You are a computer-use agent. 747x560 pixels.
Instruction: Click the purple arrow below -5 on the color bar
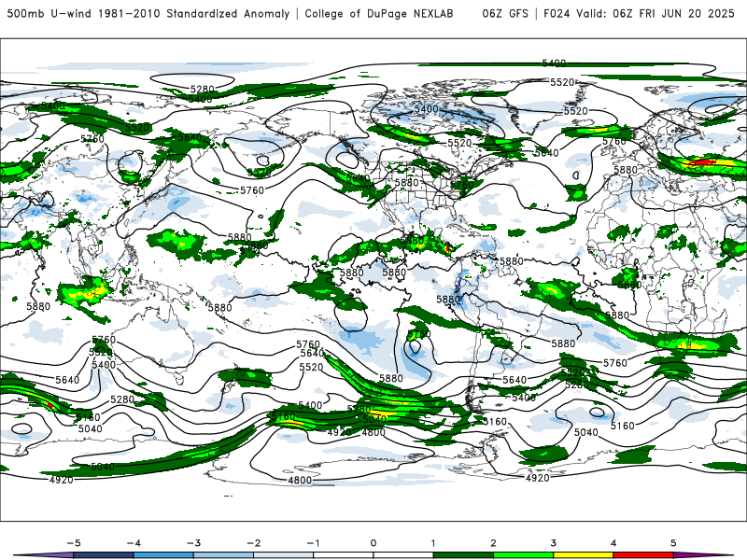(45, 555)
